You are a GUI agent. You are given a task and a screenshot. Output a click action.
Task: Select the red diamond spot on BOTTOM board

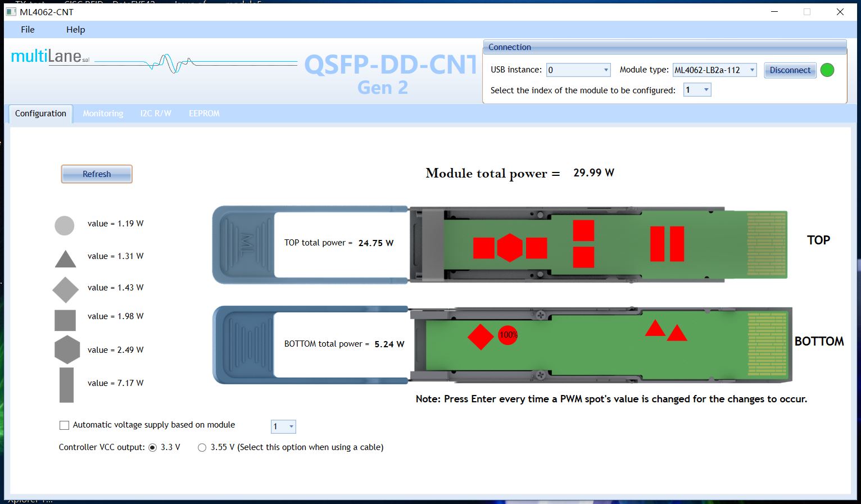point(481,337)
